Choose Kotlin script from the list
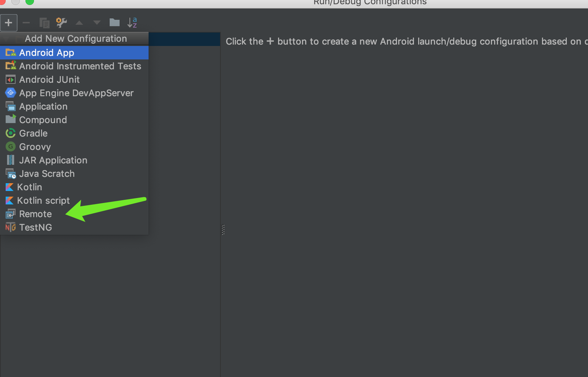Viewport: 588px width, 377px height. pyautogui.click(x=74, y=201)
